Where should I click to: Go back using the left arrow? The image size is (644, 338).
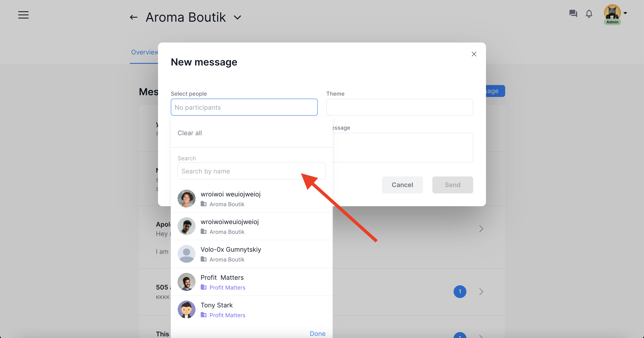click(x=134, y=17)
